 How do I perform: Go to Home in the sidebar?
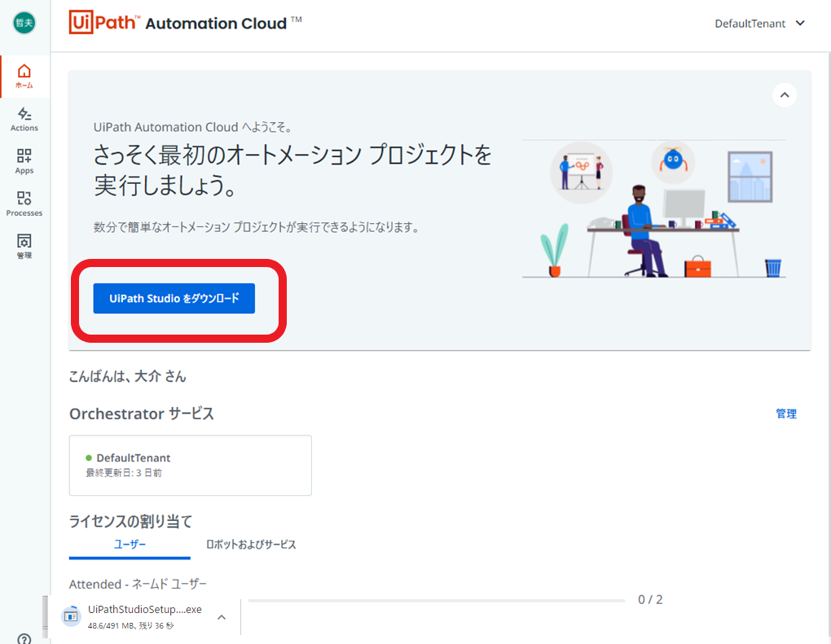[24, 77]
